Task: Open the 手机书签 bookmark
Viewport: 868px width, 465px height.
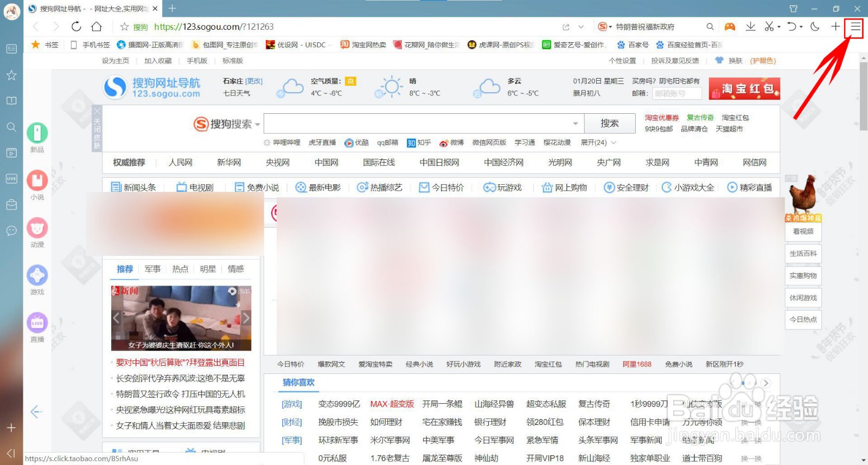Action: (91, 45)
